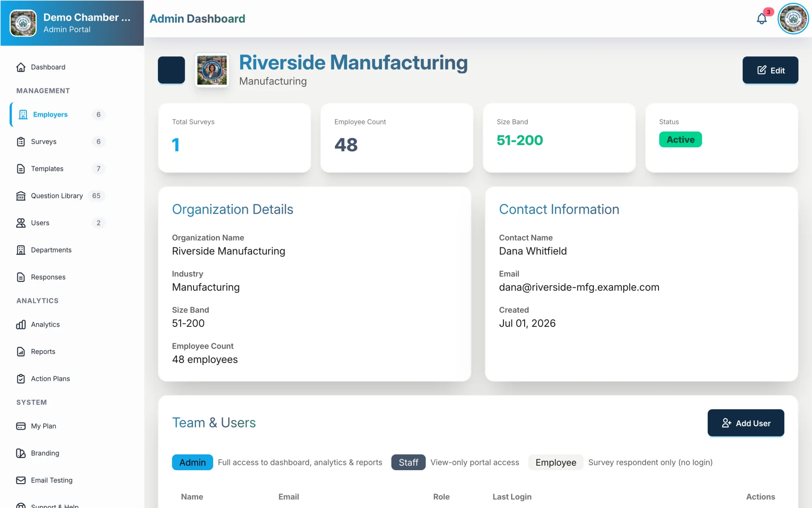Click the Total Surveys value 1

[175, 145]
